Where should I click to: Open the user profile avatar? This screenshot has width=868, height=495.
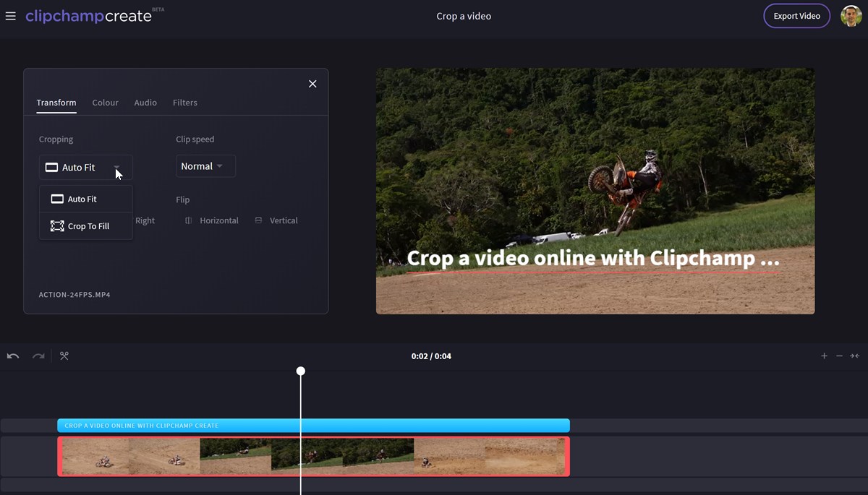click(x=851, y=16)
